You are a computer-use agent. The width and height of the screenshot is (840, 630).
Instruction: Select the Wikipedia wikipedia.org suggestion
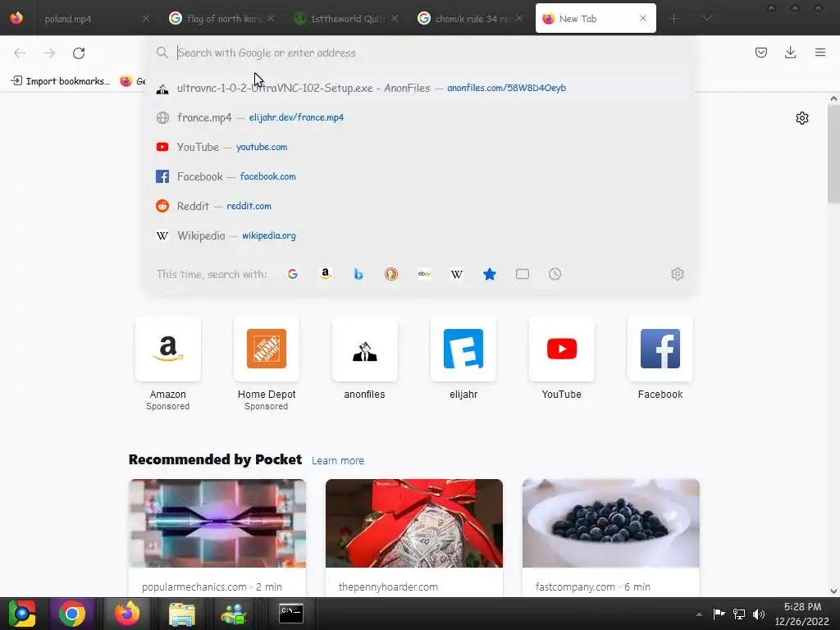point(421,235)
